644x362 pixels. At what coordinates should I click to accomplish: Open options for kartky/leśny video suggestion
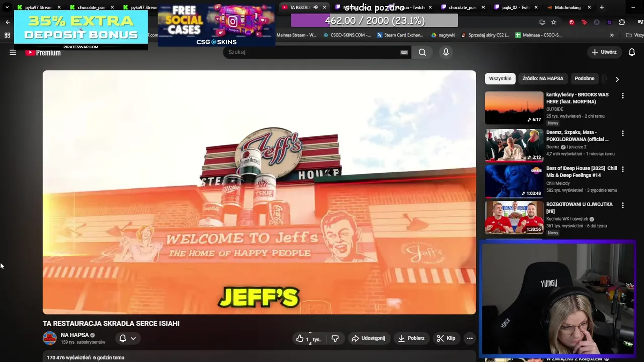(623, 96)
